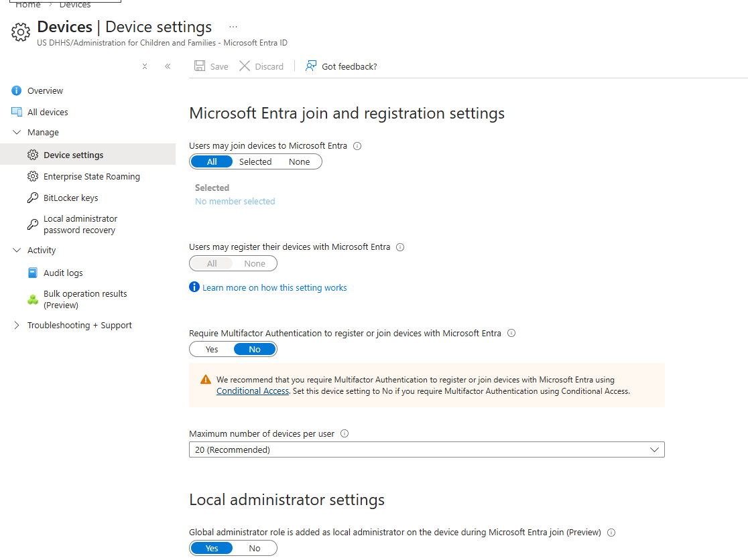
Task: Set join devices option to None
Action: click(299, 161)
